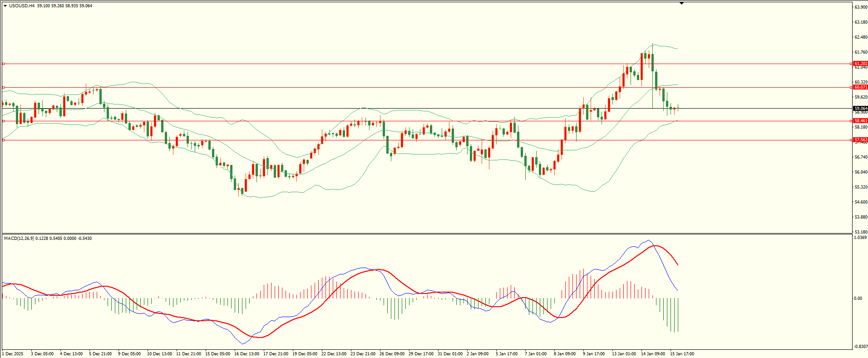The width and height of the screenshot is (868, 358).
Task: Select the 57.562 red price label
Action: [x=860, y=140]
